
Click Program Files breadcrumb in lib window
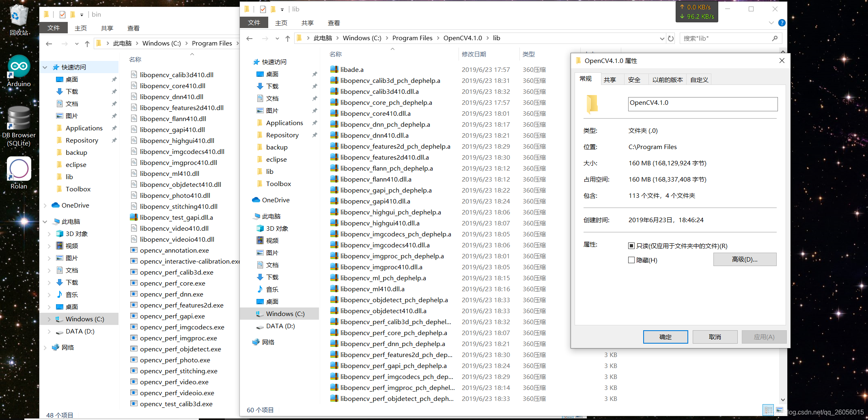click(x=412, y=38)
